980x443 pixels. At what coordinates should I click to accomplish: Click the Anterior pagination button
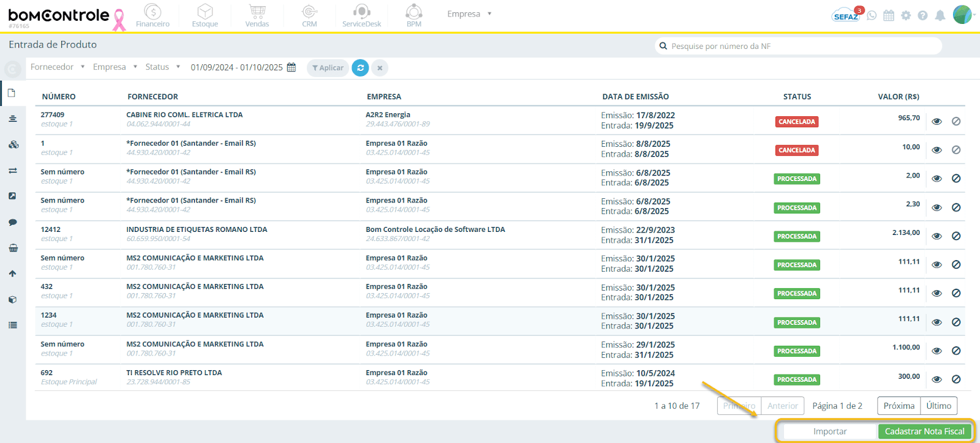[782, 406]
